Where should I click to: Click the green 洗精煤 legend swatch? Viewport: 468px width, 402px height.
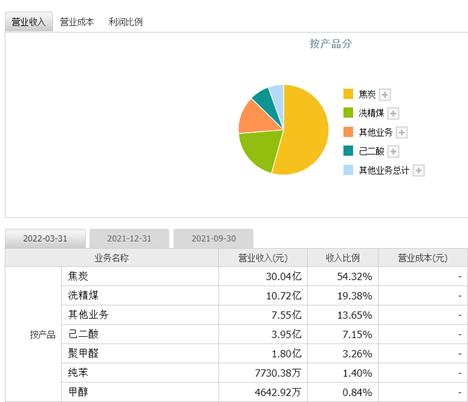click(x=348, y=113)
